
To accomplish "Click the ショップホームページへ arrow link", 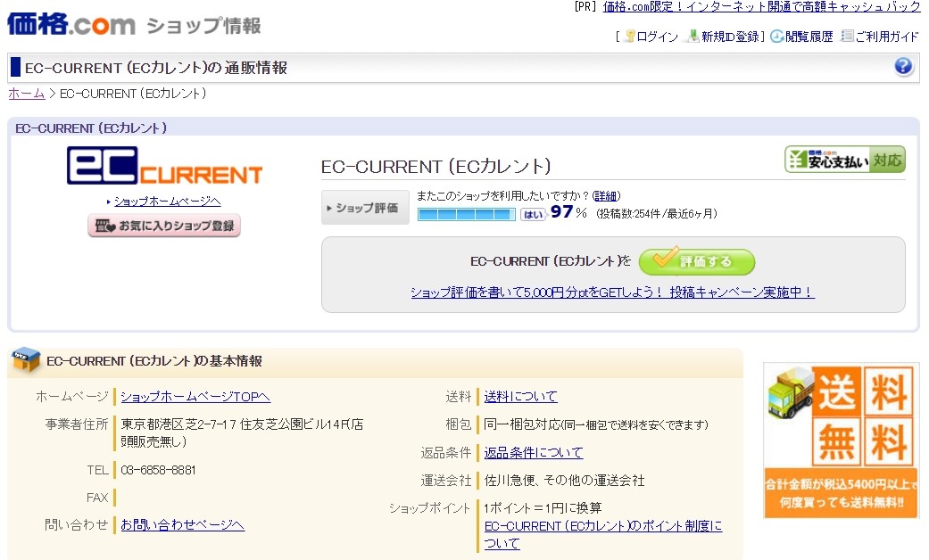I will (x=166, y=202).
